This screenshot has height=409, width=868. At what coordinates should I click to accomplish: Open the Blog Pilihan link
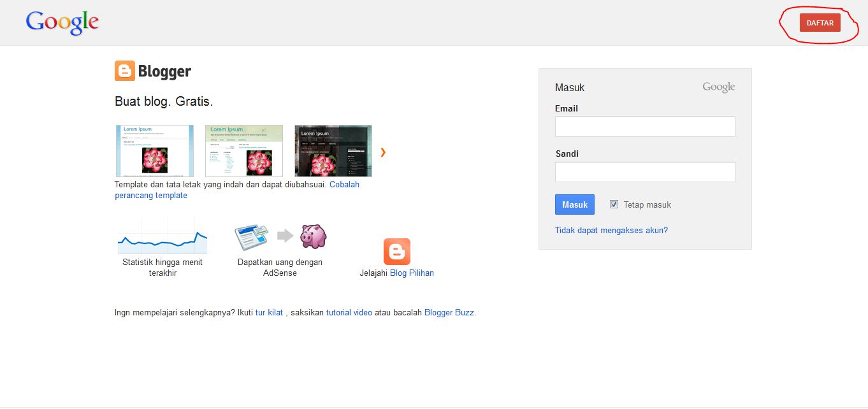tap(412, 273)
